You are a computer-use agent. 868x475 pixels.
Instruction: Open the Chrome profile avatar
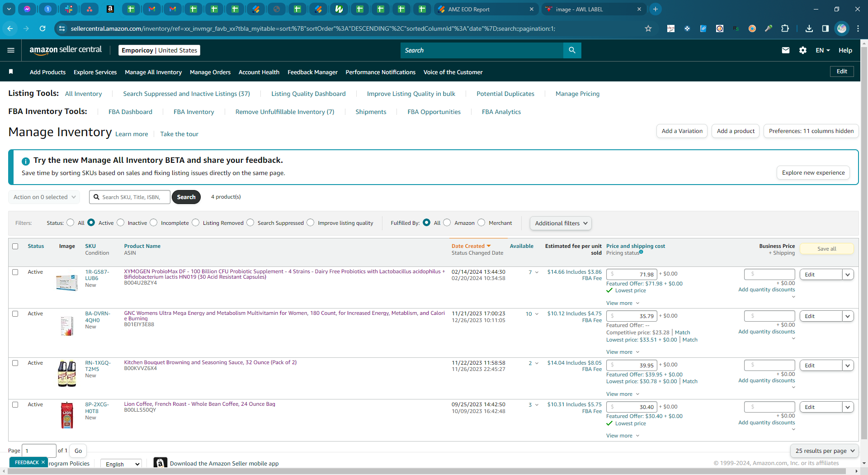pos(842,28)
